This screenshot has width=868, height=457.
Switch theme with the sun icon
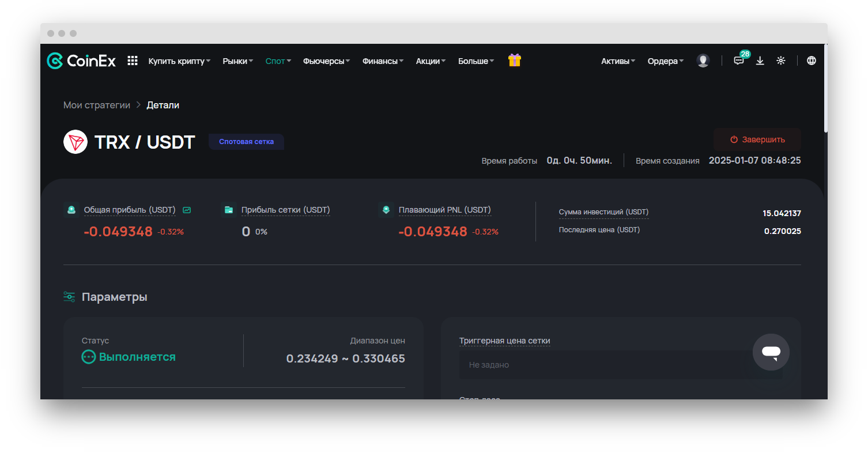[x=781, y=61]
